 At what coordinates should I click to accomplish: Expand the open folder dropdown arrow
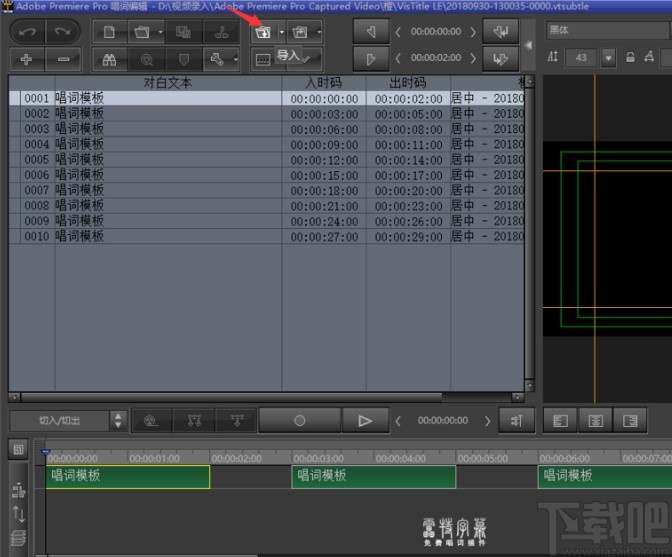pyautogui.click(x=162, y=32)
